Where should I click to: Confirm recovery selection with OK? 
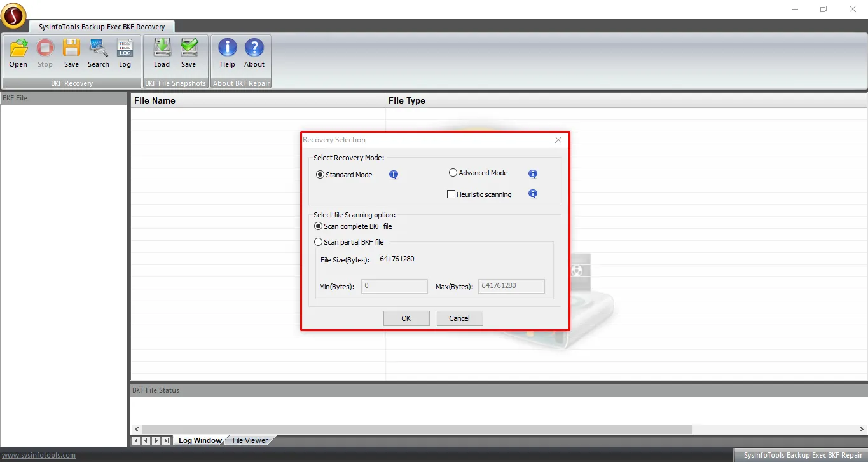[406, 318]
